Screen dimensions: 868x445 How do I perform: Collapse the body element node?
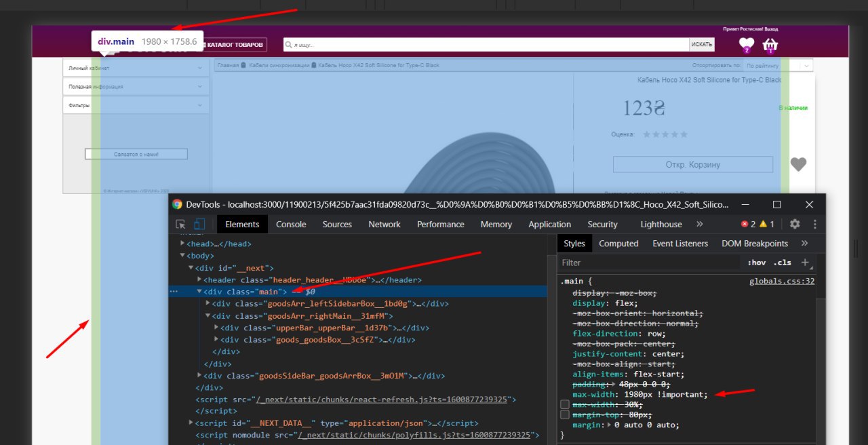tap(182, 256)
